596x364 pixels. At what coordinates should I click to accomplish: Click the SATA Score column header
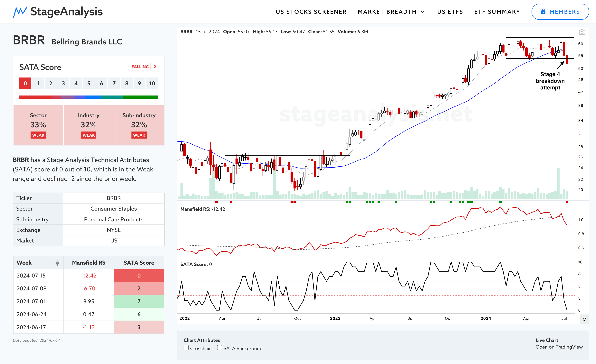(139, 263)
